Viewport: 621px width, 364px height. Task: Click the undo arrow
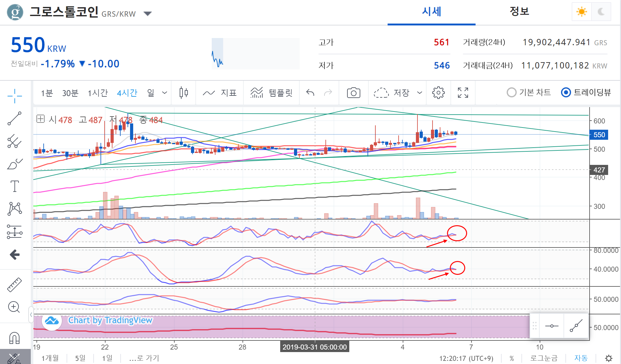[x=310, y=93]
